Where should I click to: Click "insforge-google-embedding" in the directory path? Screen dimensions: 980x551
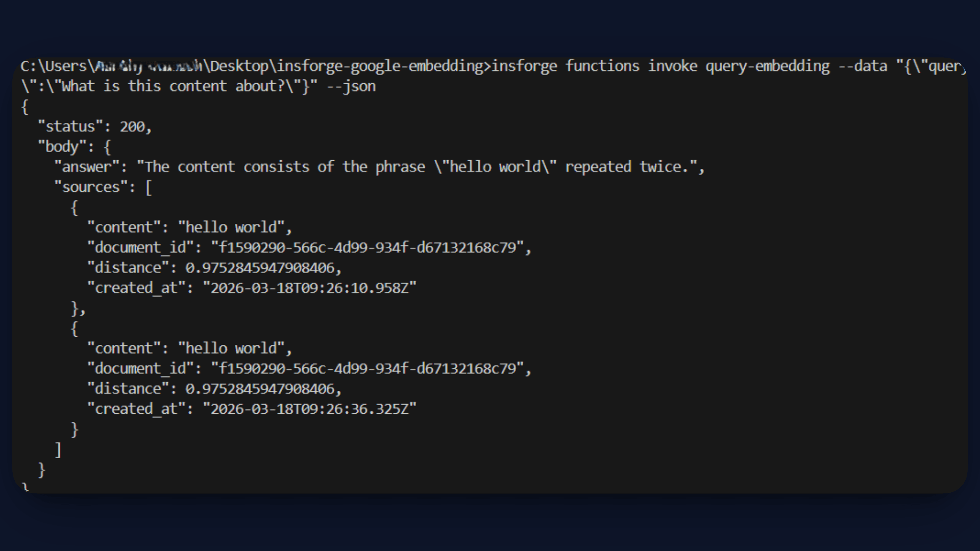380,66
